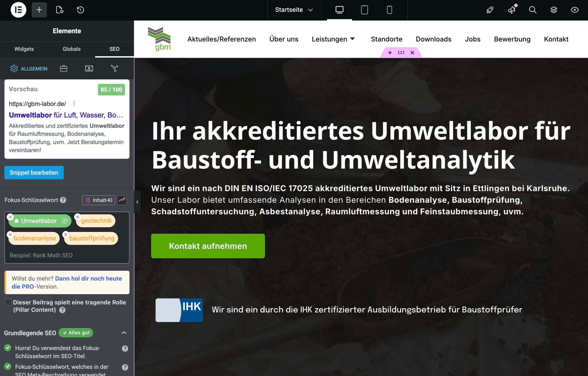Image resolution: width=588 pixels, height=376 pixels.
Task: Add a new element with the plus icon
Action: pos(39,10)
